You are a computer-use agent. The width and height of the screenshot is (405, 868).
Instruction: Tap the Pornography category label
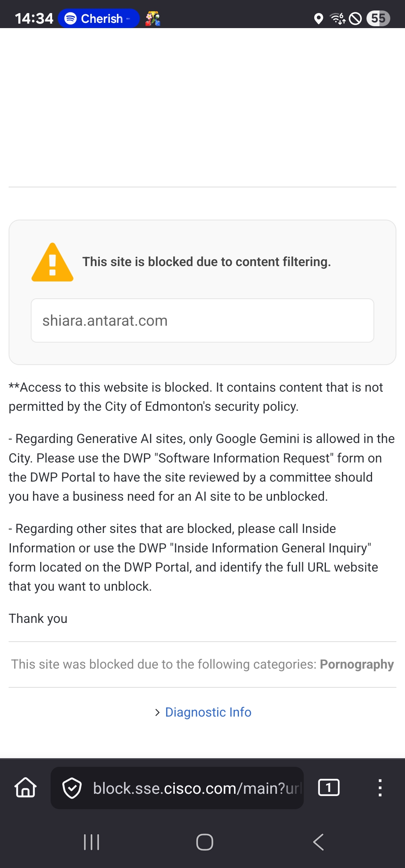click(x=357, y=664)
